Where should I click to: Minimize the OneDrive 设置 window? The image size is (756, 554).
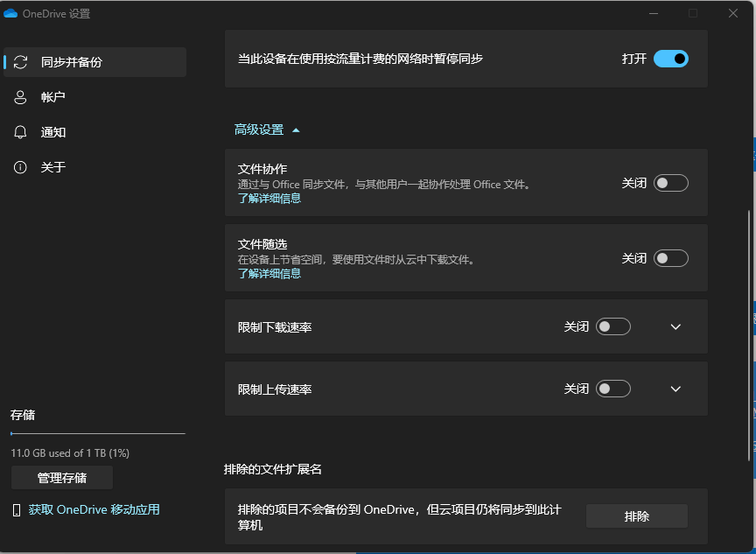(x=654, y=13)
